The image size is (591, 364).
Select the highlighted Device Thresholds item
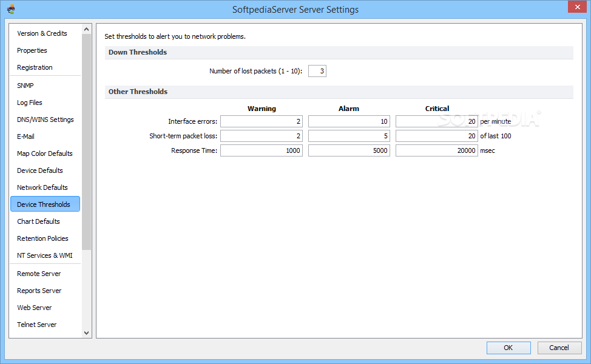tap(46, 204)
